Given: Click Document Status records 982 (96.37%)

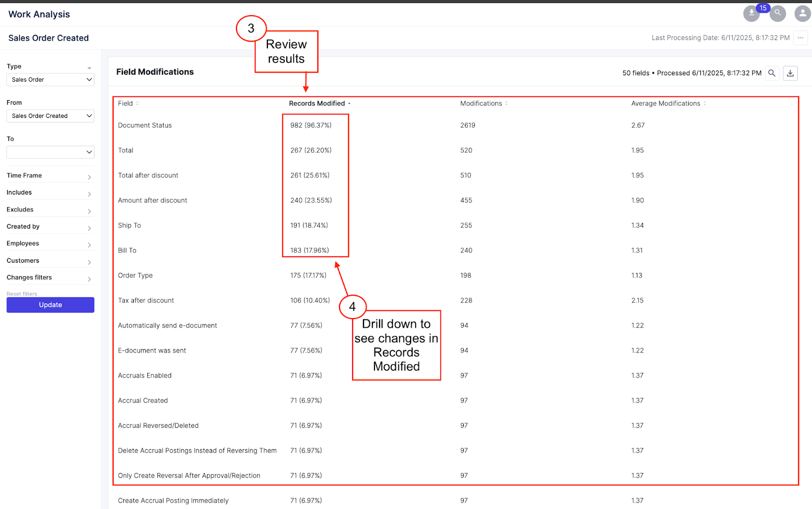Looking at the screenshot, I should point(311,125).
